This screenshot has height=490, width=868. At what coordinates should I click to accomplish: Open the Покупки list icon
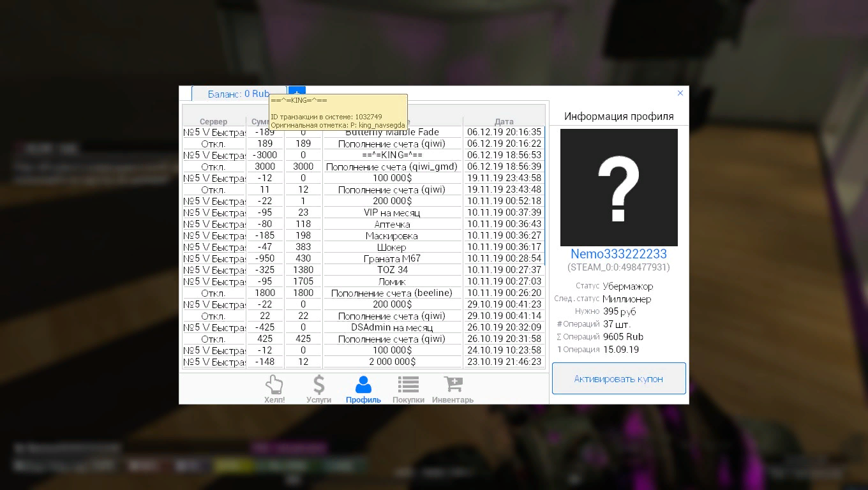[x=408, y=389]
